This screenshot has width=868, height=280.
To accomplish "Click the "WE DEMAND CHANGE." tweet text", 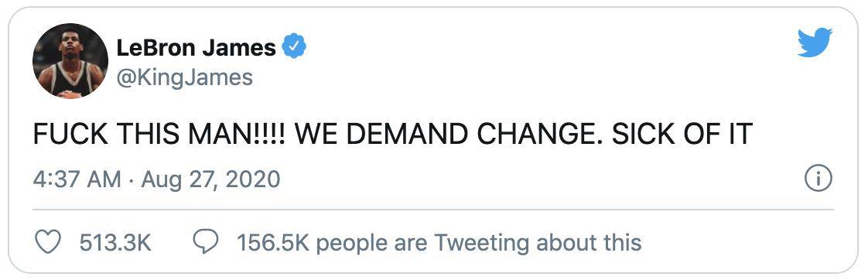I will point(449,133).
